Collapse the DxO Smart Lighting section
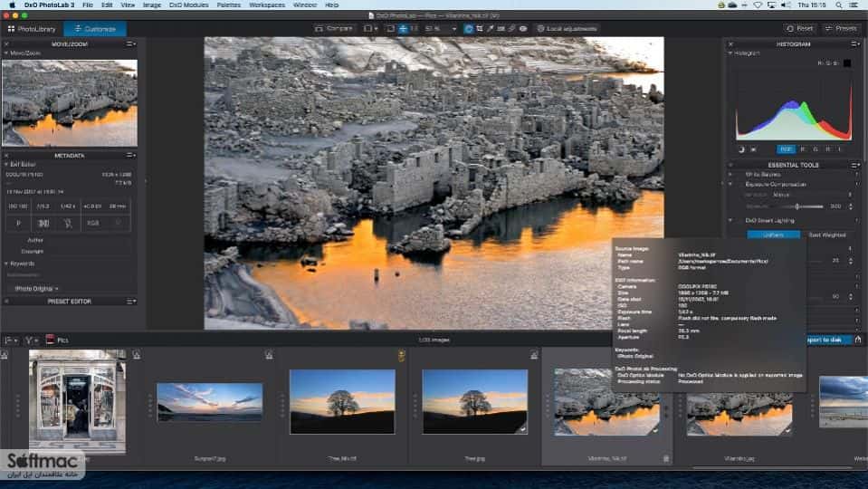Screen dimensions: 868x489 (x=730, y=220)
